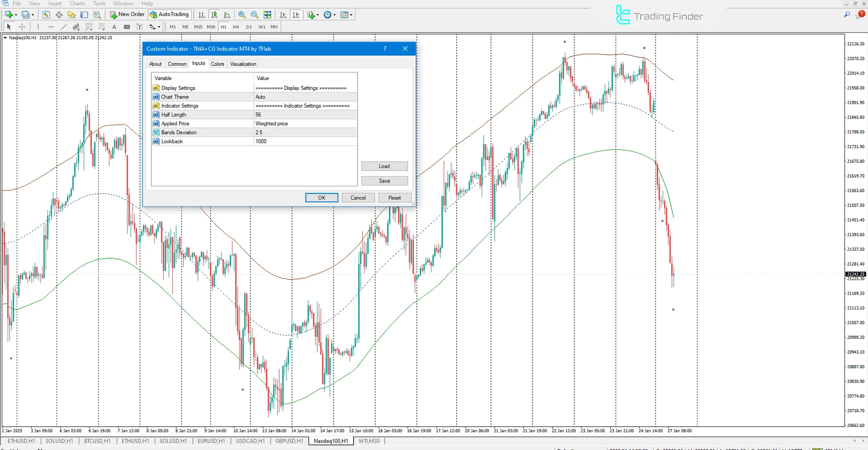Toggle the chart shift button

[296, 14]
